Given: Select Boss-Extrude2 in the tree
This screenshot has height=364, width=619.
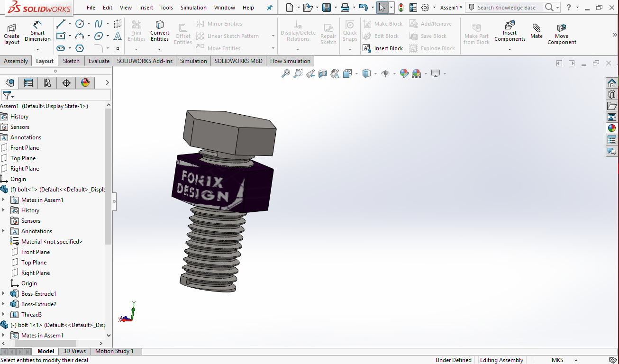Looking at the screenshot, I should [x=39, y=304].
